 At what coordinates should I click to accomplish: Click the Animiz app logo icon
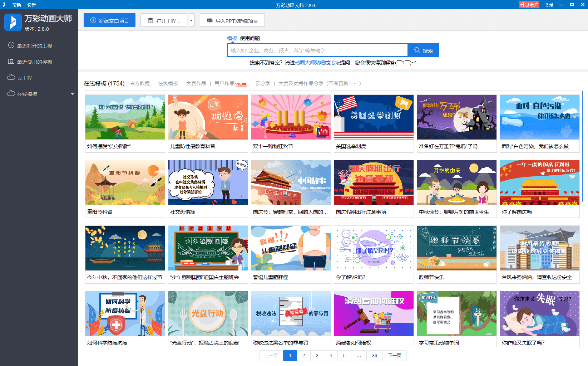(13, 23)
